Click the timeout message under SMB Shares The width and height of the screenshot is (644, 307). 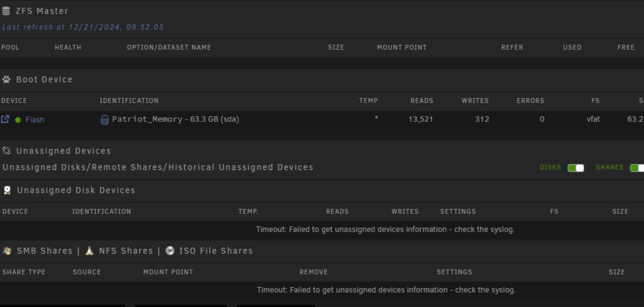point(386,290)
